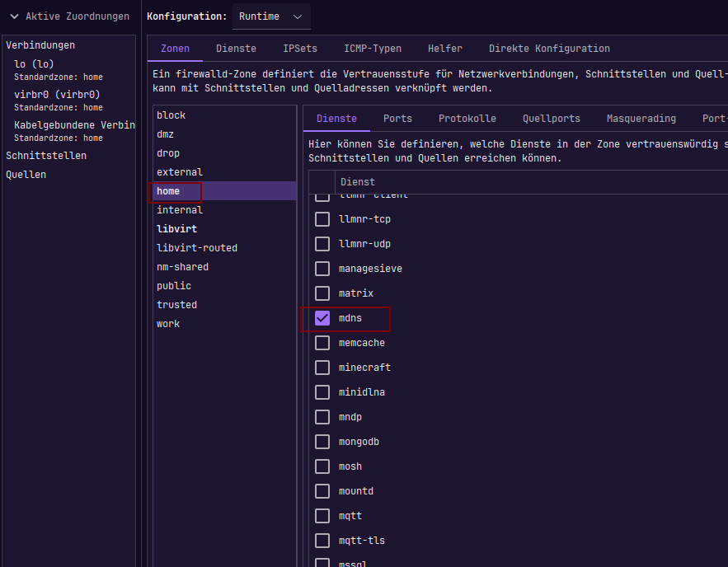This screenshot has width=728, height=567.
Task: Uncheck the mdns service checkbox
Action: coord(322,318)
